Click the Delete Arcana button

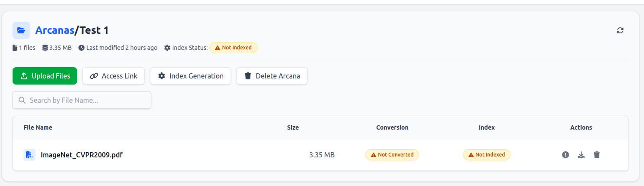coord(272,76)
